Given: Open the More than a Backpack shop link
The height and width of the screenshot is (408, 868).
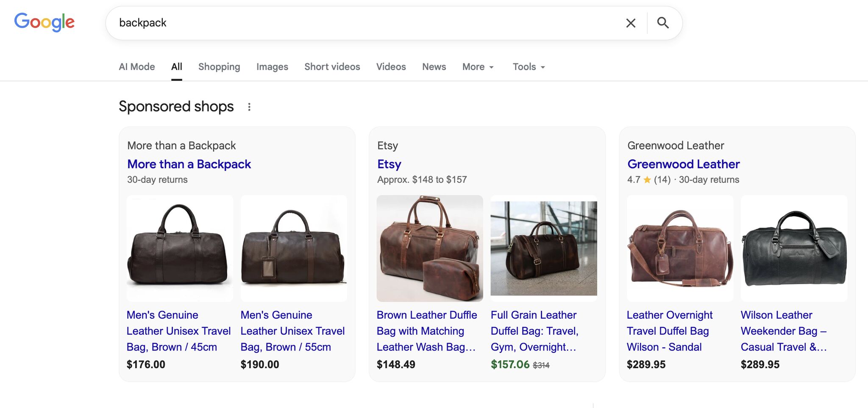Looking at the screenshot, I should click(189, 164).
